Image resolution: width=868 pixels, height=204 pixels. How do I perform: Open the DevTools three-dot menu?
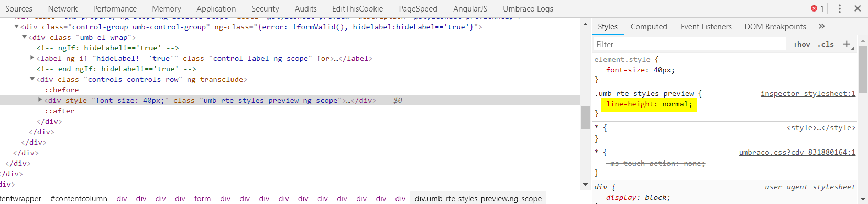(x=840, y=8)
